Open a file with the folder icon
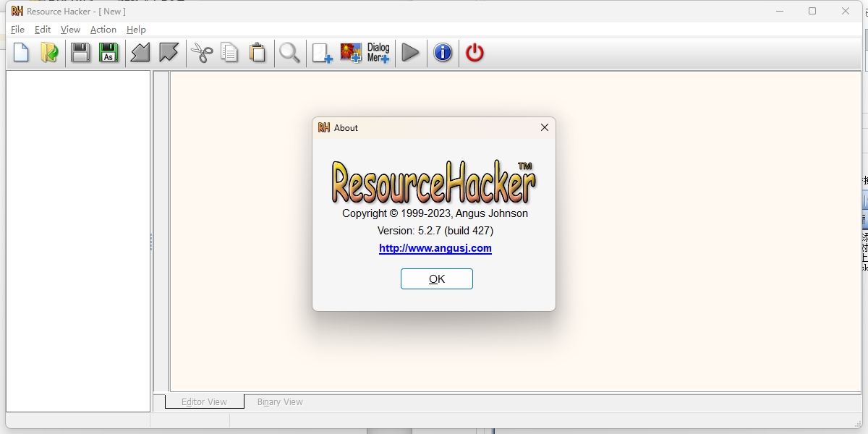The height and width of the screenshot is (434, 868). coord(49,53)
